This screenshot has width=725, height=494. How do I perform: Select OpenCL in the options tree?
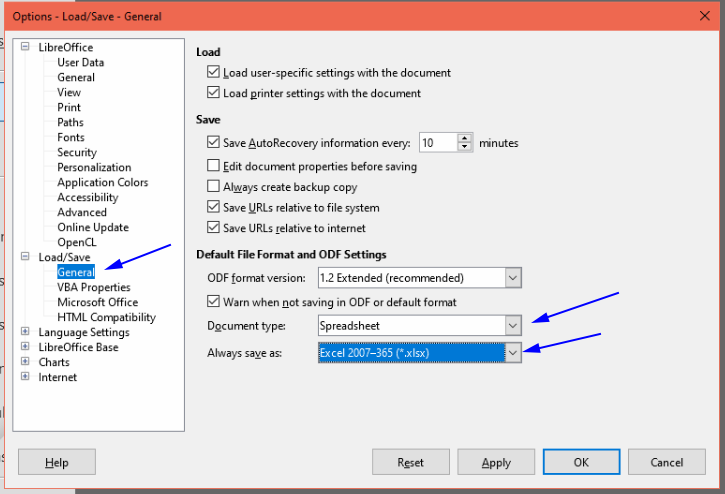click(x=77, y=242)
